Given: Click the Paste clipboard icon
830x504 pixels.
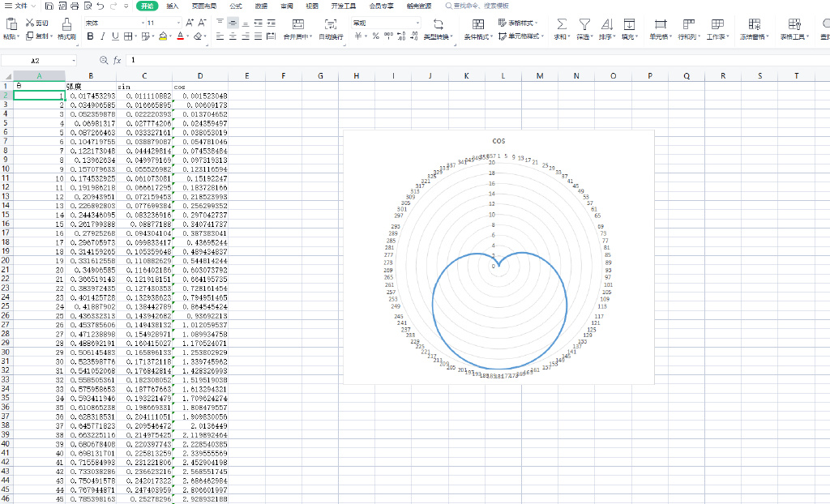Looking at the screenshot, I should 11,23.
